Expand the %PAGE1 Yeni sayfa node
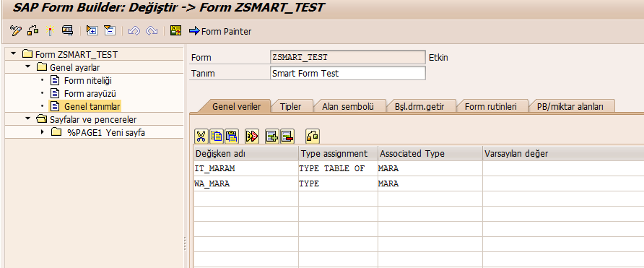Viewport: 644px width, 268px height. 43,132
